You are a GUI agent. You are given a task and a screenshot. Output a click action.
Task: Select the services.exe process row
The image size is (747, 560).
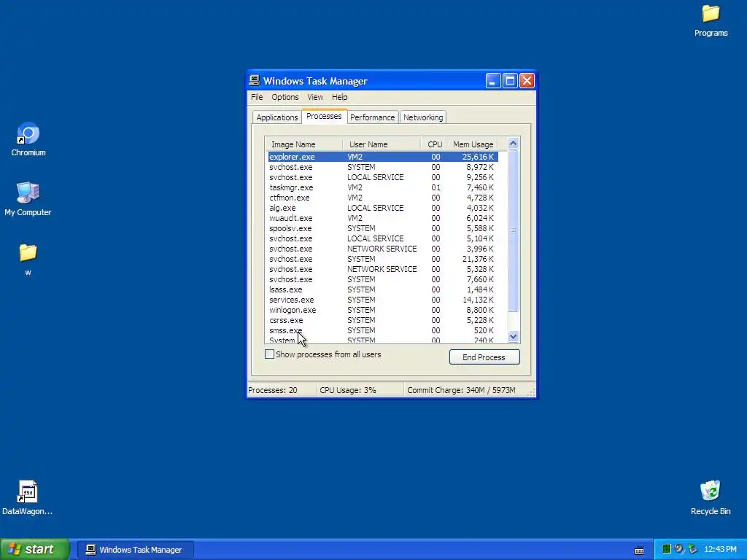[382, 300]
